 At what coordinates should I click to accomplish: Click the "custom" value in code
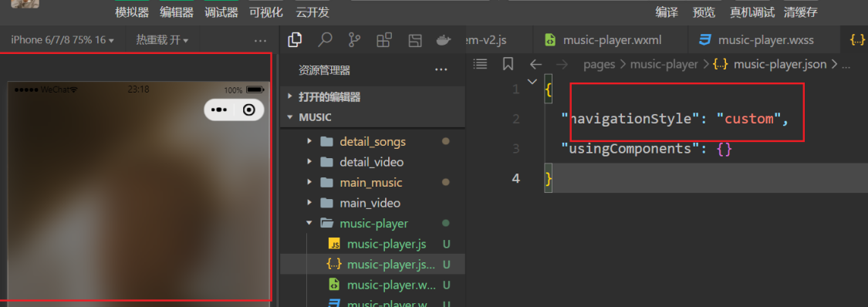(x=748, y=118)
